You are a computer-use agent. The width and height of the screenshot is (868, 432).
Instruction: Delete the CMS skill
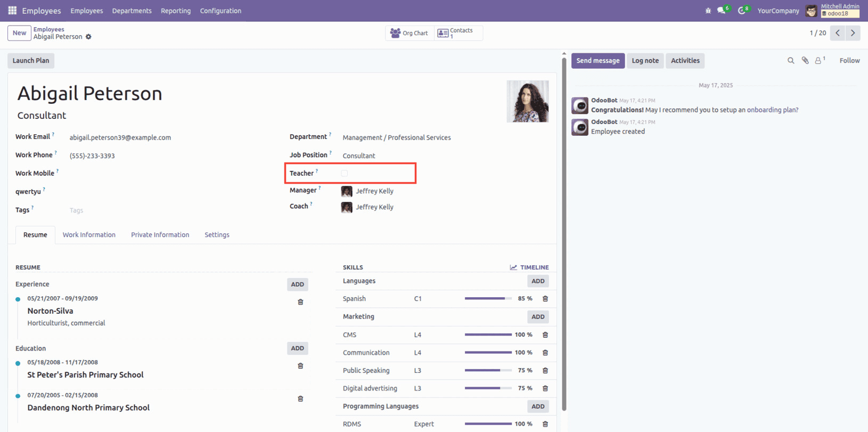coord(545,335)
